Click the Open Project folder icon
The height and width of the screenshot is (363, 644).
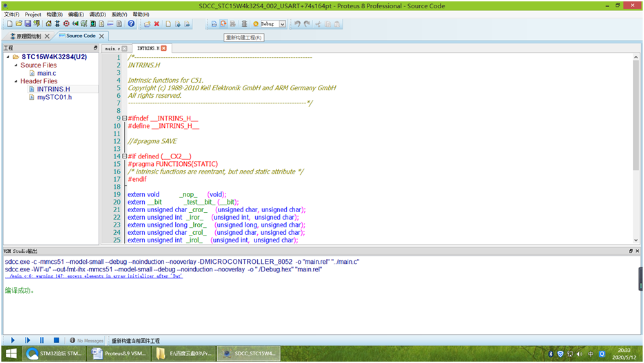(18, 24)
